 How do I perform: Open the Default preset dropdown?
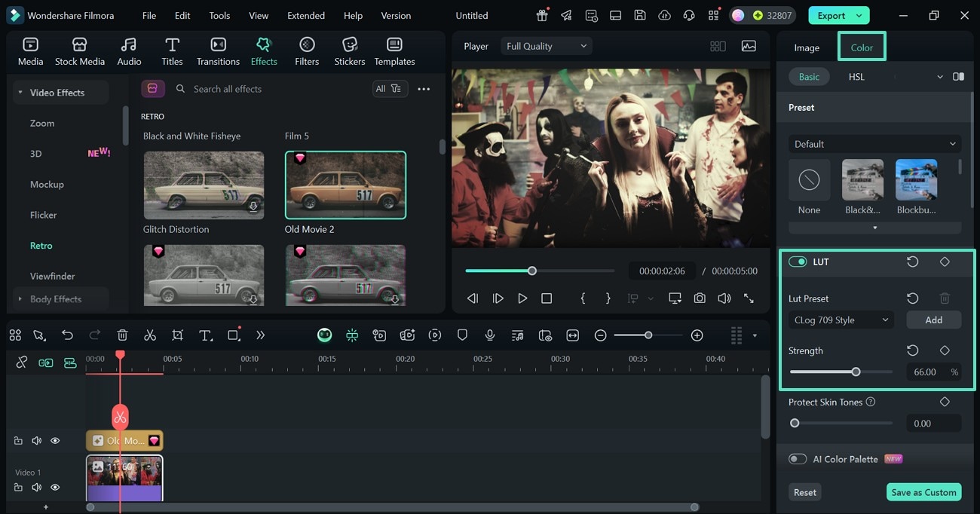874,143
